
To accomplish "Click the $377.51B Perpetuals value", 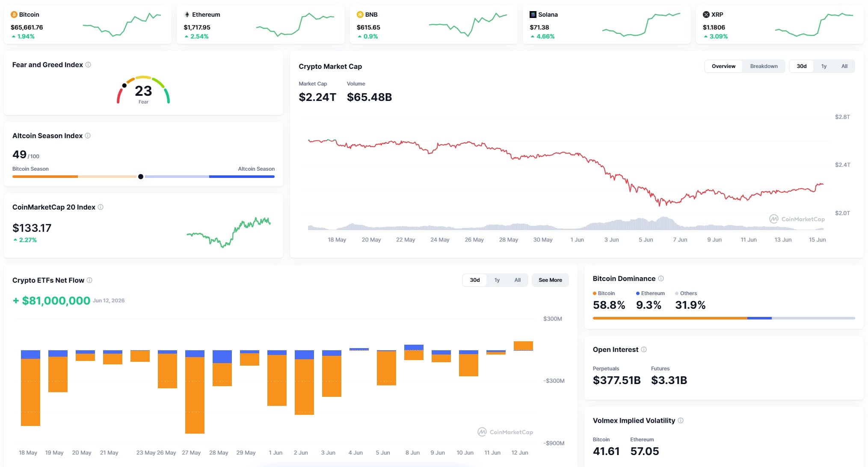I will tap(616, 380).
